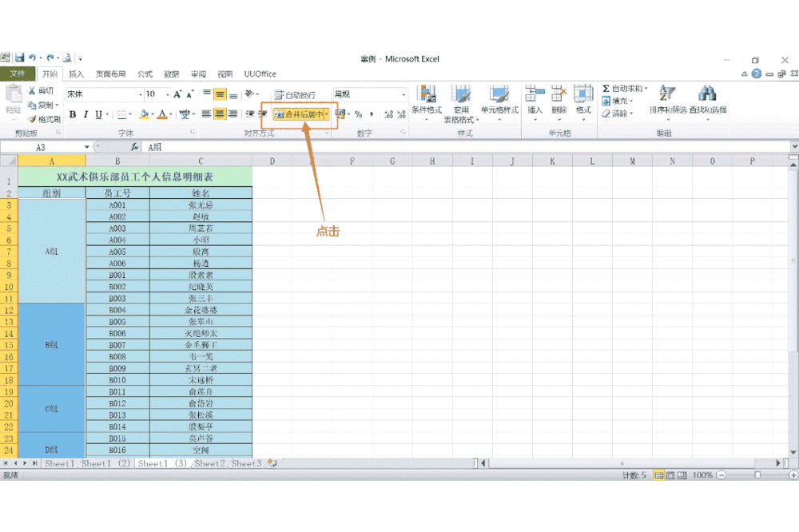Open the font size dropdown showing 10
Image resolution: width=799 pixels, height=532 pixels.
pyautogui.click(x=167, y=94)
